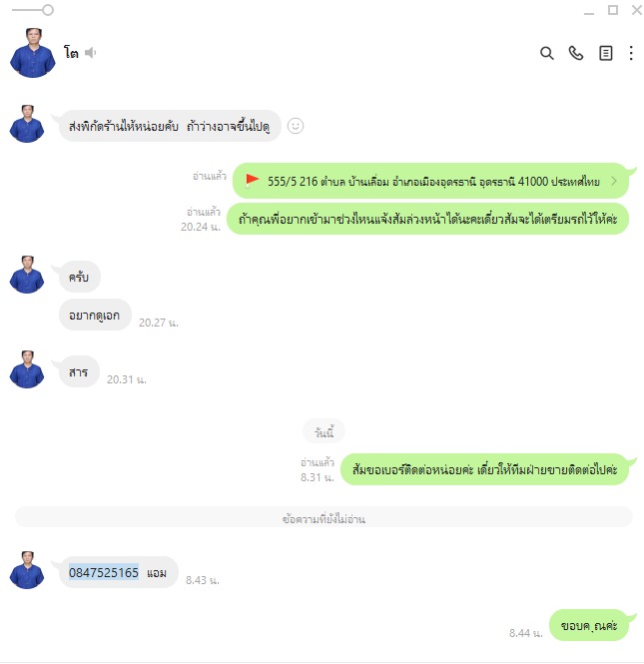Click the highlighted phone number 0847525165
The width and height of the screenshot is (644, 664).
[104, 572]
